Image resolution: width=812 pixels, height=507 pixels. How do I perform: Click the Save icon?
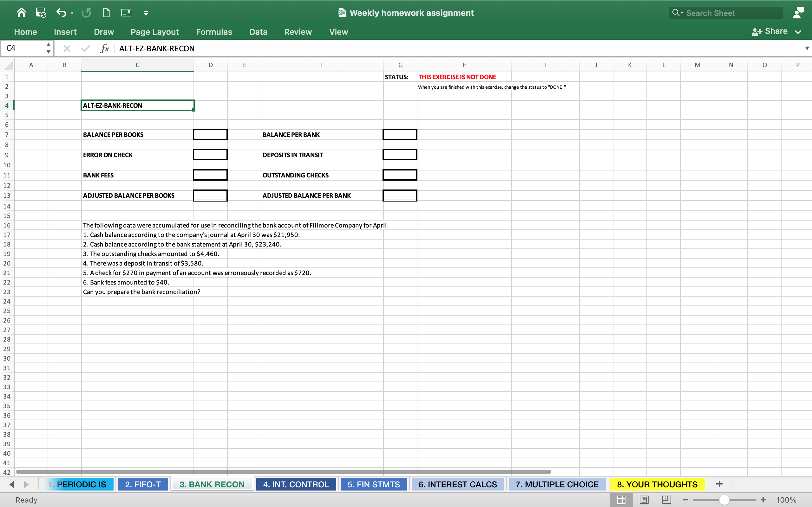point(41,13)
